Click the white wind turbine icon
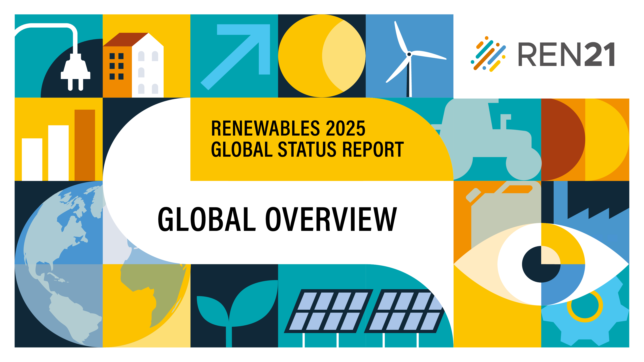Screen dimensions: 644x362 (x=409, y=55)
